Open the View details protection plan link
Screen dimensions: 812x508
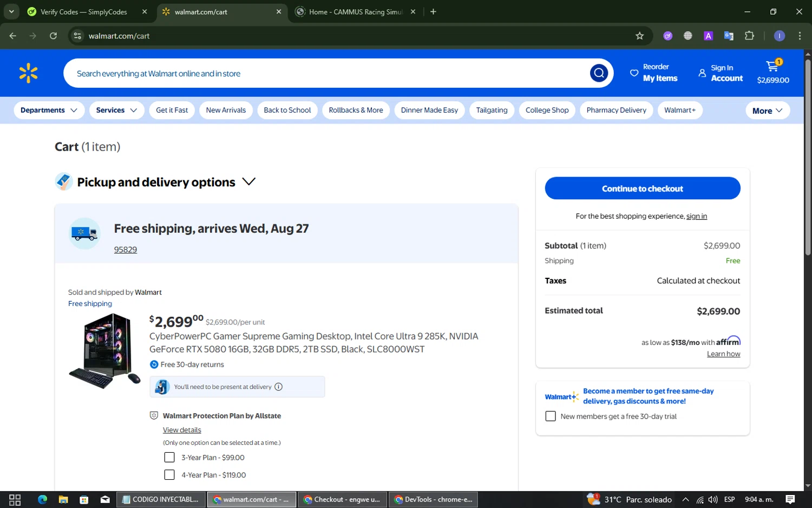(x=182, y=430)
